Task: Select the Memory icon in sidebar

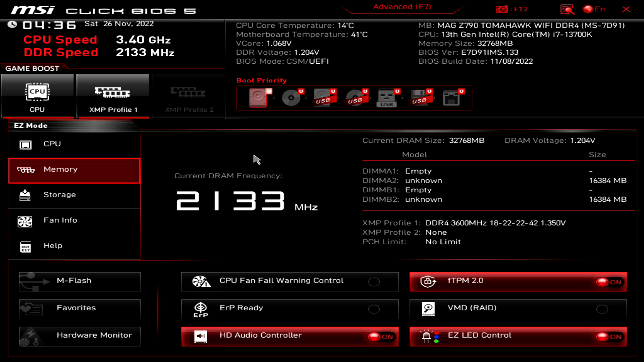Action: 25,170
